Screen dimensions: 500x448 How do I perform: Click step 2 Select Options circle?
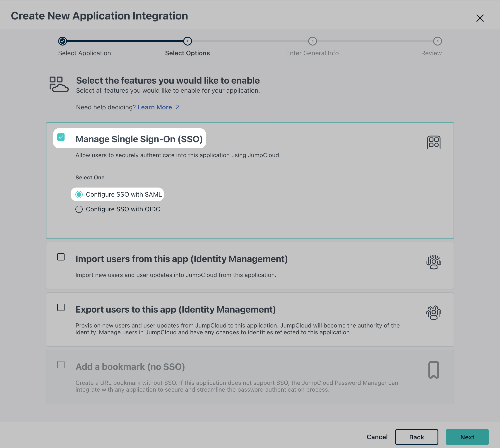tap(187, 41)
